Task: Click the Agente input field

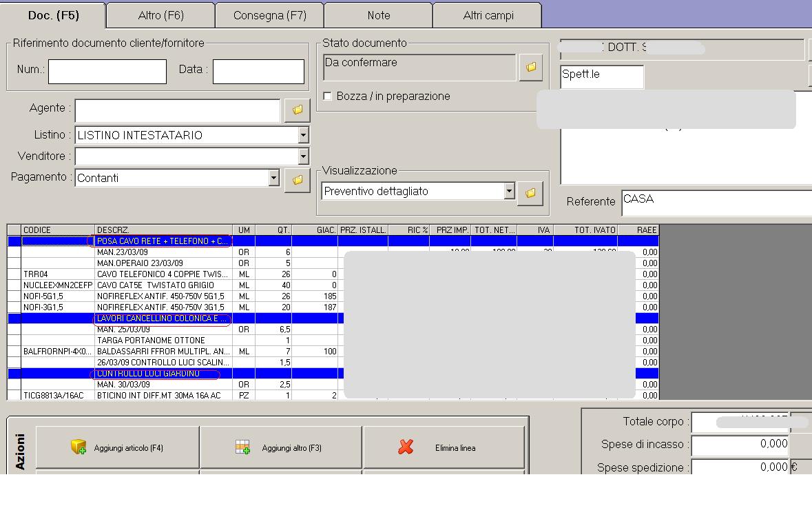Action: [178, 110]
